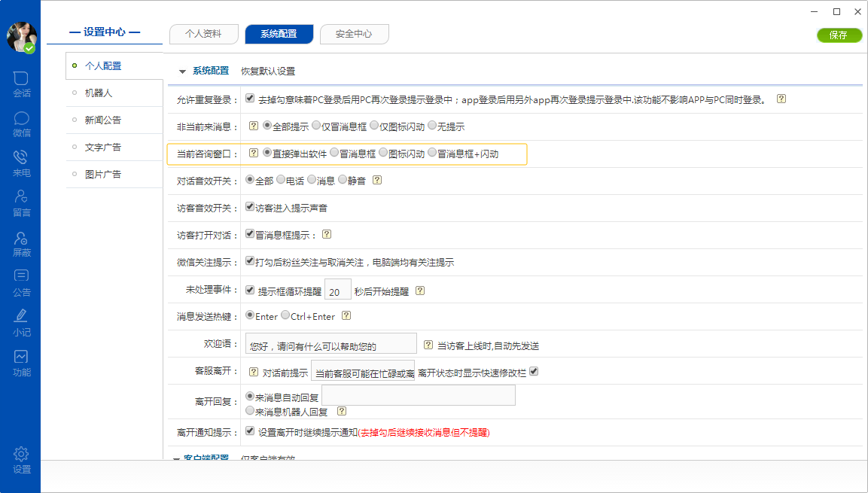
Task: Click the user avatar picture
Action: tap(21, 37)
